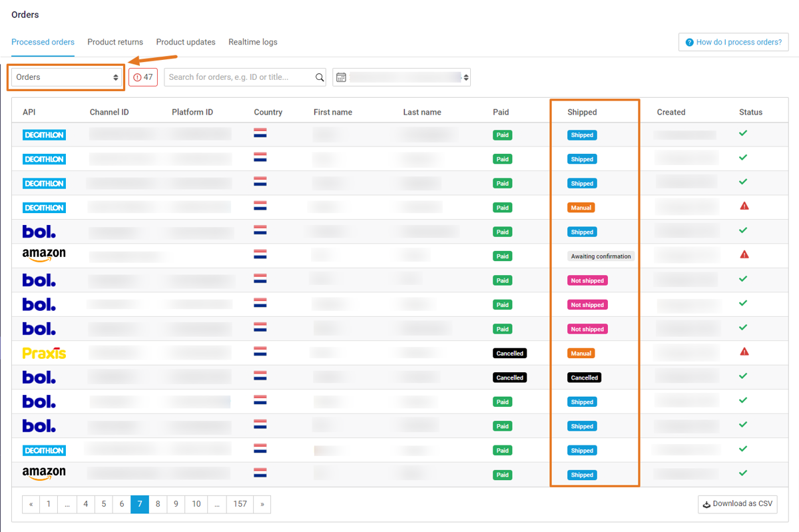This screenshot has height=532, width=799.
Task: Go to the Realtime logs tab
Action: tap(253, 42)
